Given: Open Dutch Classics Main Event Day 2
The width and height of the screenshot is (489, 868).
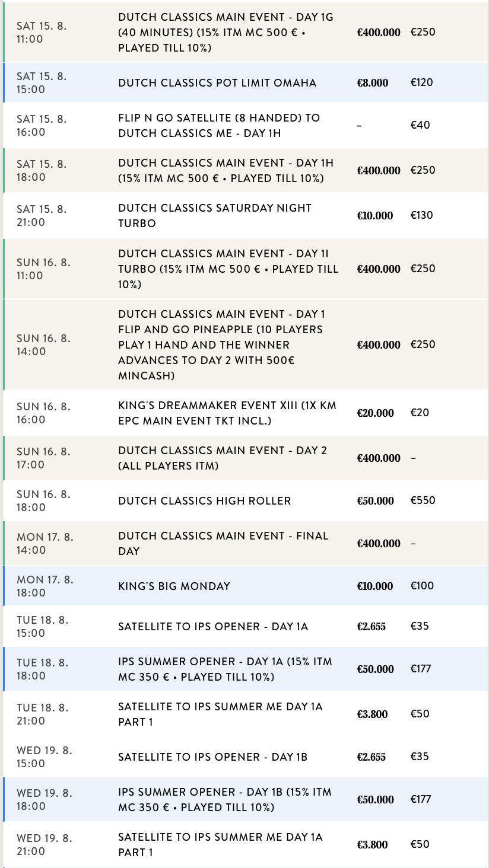Looking at the screenshot, I should [x=244, y=458].
